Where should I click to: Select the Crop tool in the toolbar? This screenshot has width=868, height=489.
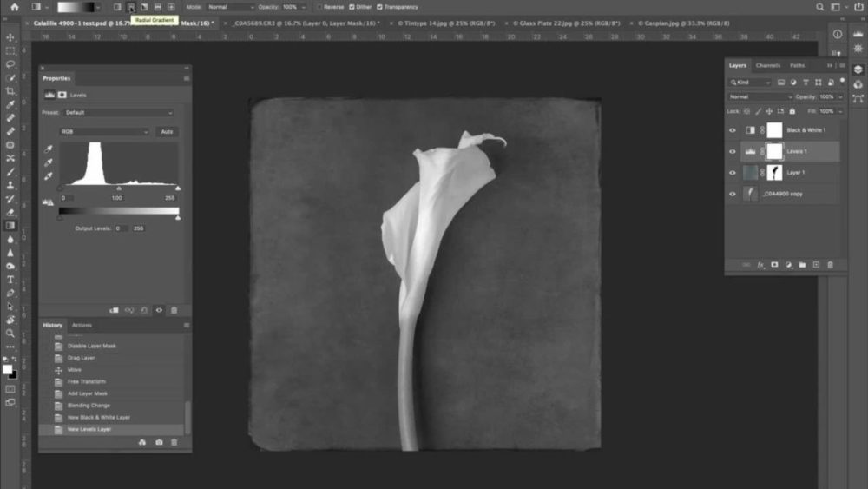[10, 91]
